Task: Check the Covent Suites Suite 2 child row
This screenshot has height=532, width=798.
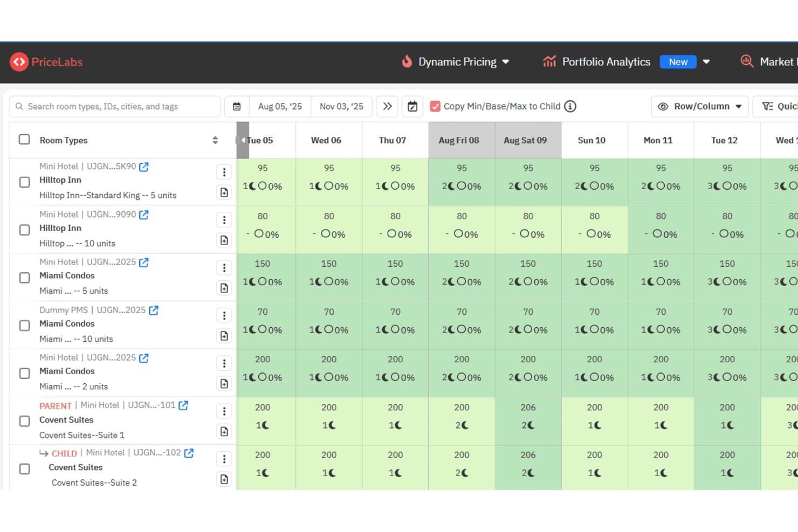Action: pos(24,469)
